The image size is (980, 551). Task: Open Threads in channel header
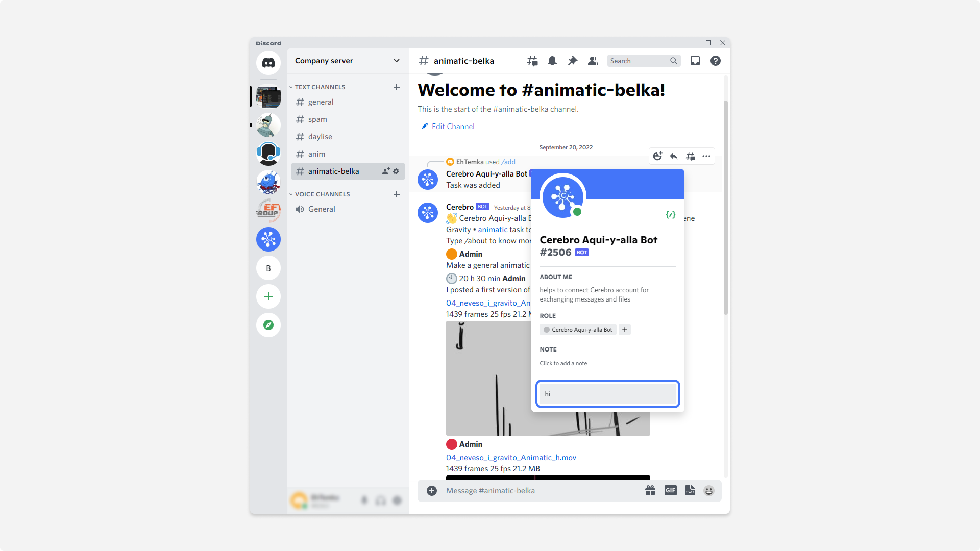(x=532, y=61)
